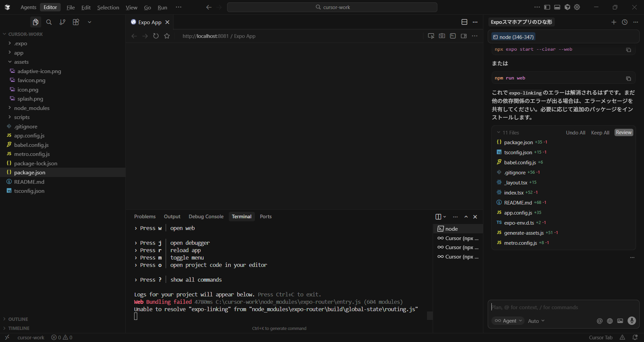The image size is (644, 342).
Task: Open the Extensions view icon
Action: [x=76, y=22]
